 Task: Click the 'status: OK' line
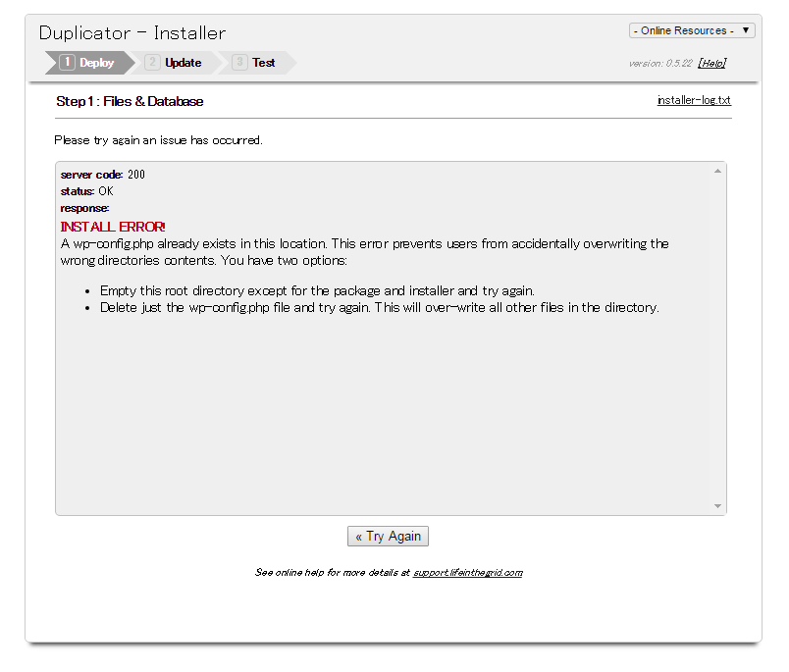[x=87, y=191]
